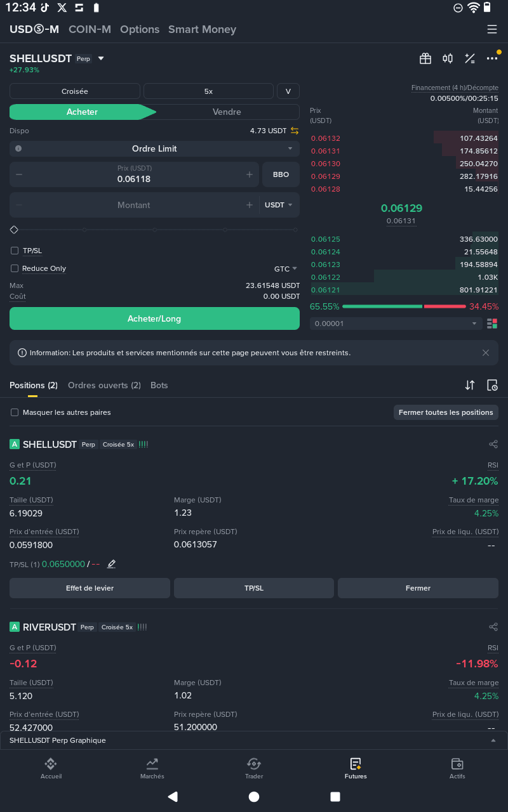
Task: Tap the info icon in Ordre Limit field
Action: coord(18,148)
